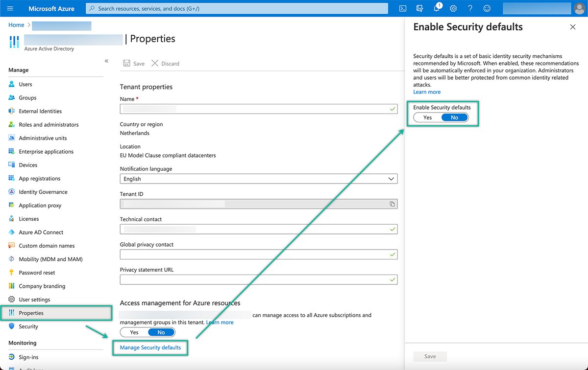Set Enable Security defaults to Yes
This screenshot has width=588, height=370.
click(427, 117)
